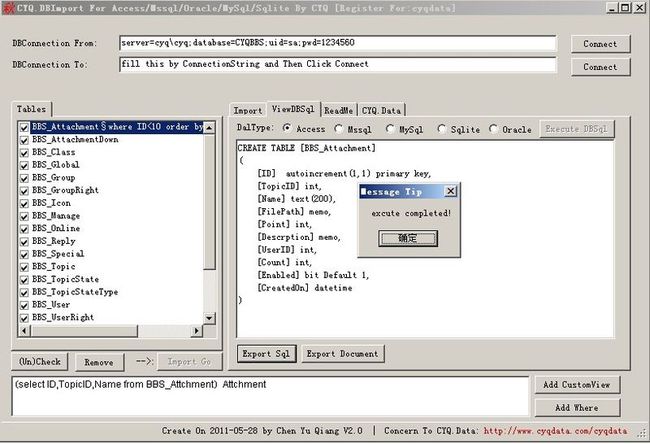Click the tables list scroll up arrow

(209, 127)
